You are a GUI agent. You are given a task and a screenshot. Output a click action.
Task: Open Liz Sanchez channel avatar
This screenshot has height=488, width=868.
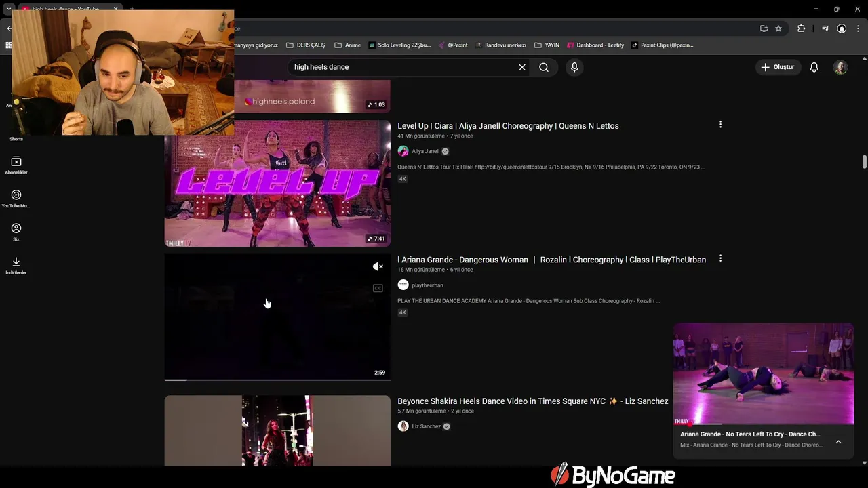(403, 426)
